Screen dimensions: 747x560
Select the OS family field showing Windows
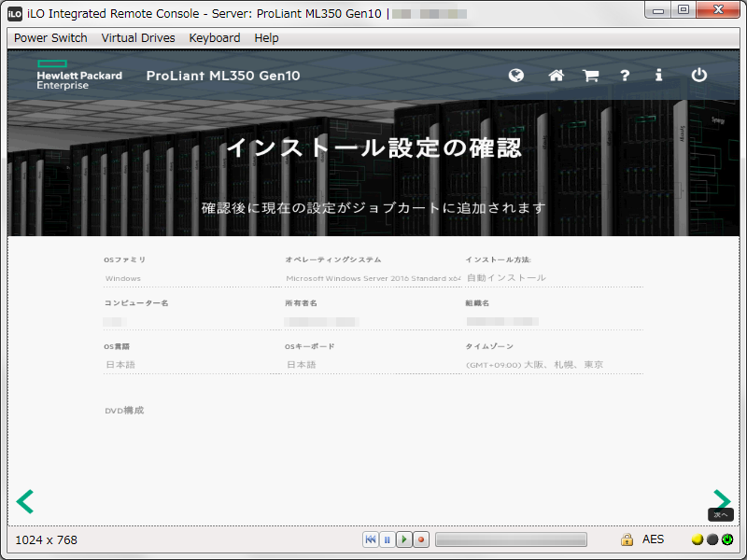coord(192,278)
